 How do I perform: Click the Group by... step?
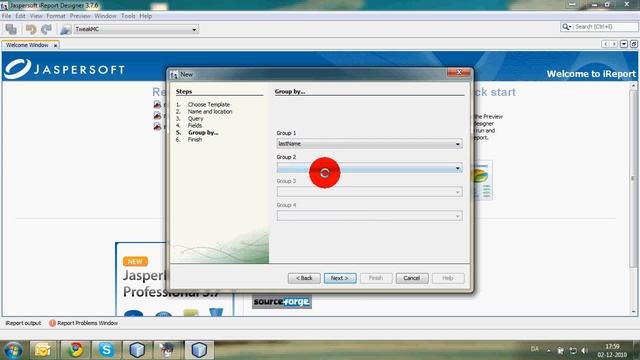click(x=203, y=132)
